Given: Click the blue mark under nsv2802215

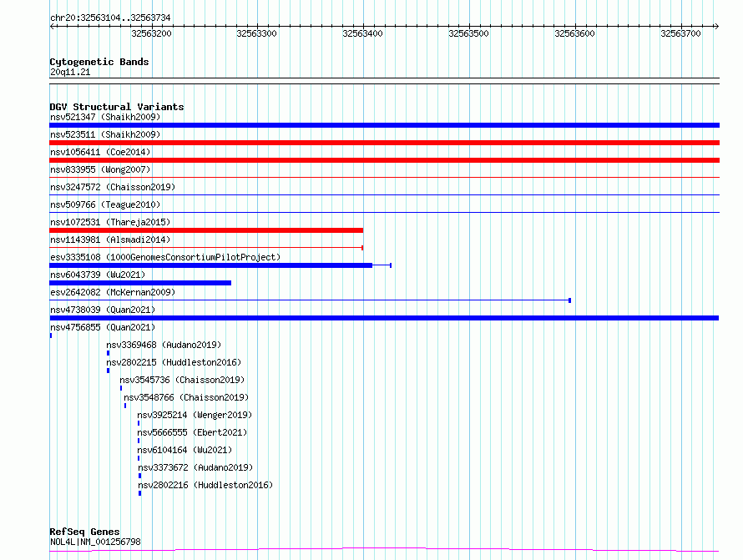Looking at the screenshot, I should (108, 371).
